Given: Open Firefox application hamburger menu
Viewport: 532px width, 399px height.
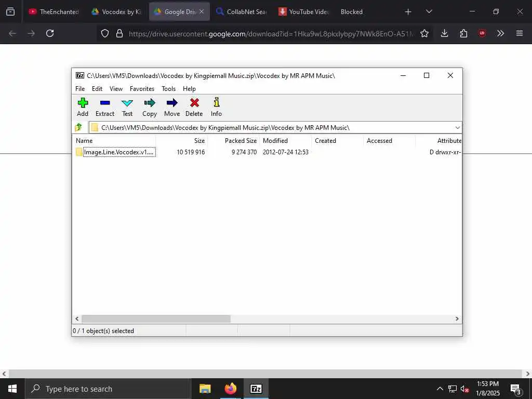Looking at the screenshot, I should coord(520,33).
